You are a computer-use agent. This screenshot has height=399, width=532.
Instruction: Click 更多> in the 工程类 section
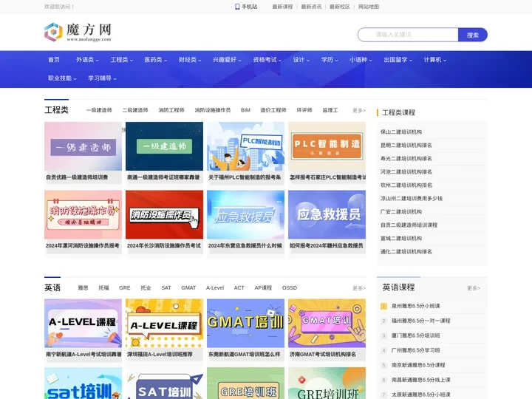click(x=359, y=110)
